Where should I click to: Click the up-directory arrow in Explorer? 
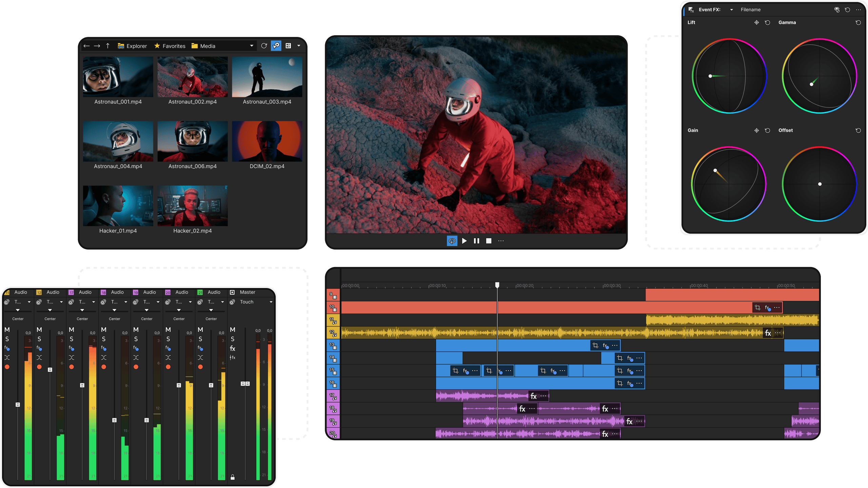click(x=108, y=46)
